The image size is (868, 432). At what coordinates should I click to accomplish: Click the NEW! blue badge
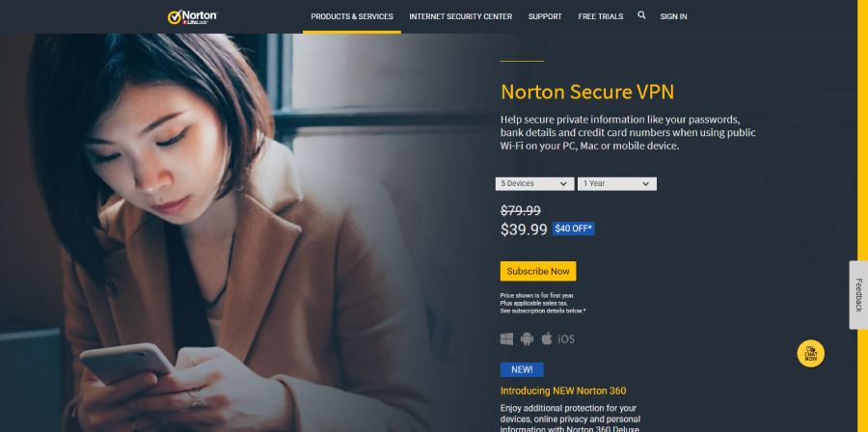522,369
